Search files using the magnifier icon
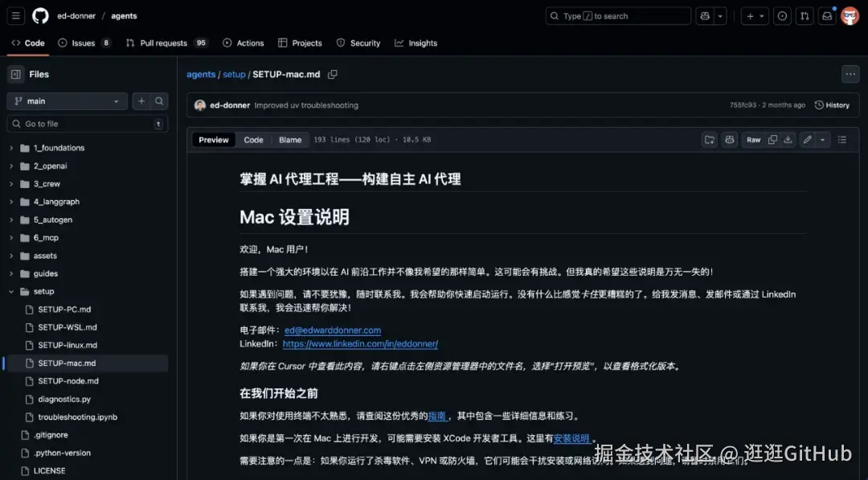The image size is (868, 480). tap(158, 101)
